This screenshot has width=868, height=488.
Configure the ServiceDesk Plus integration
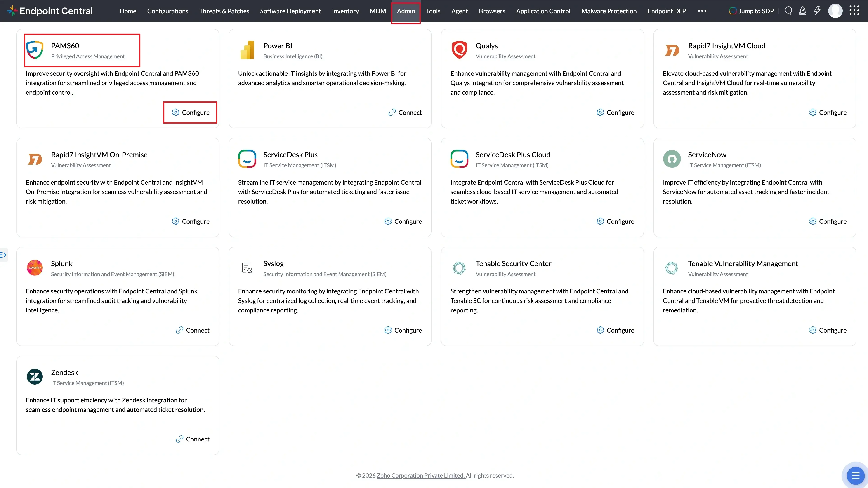403,221
